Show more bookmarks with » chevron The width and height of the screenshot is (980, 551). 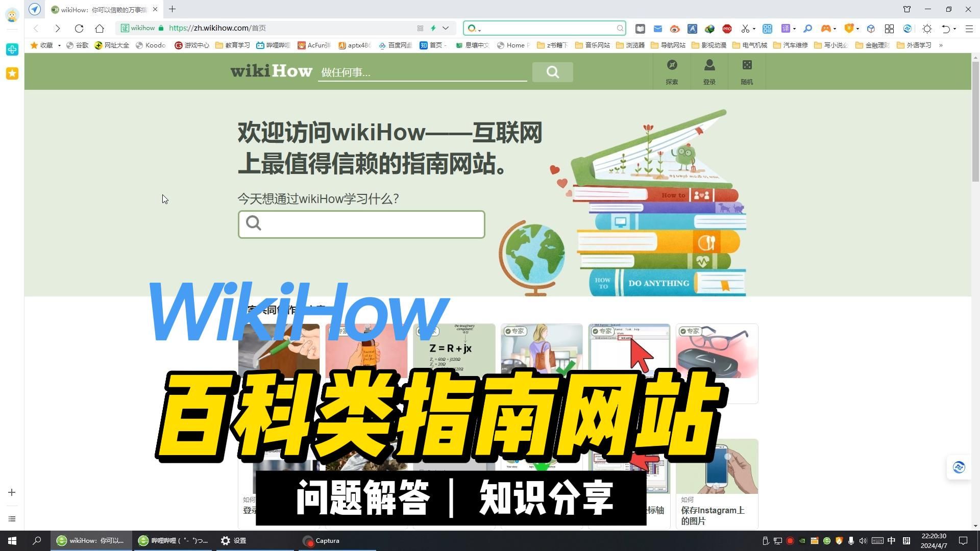[x=941, y=45]
